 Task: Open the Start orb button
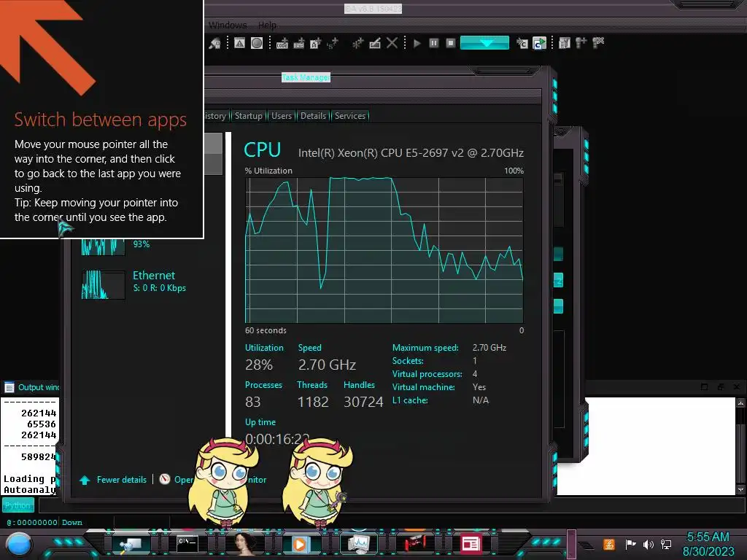[x=18, y=544]
